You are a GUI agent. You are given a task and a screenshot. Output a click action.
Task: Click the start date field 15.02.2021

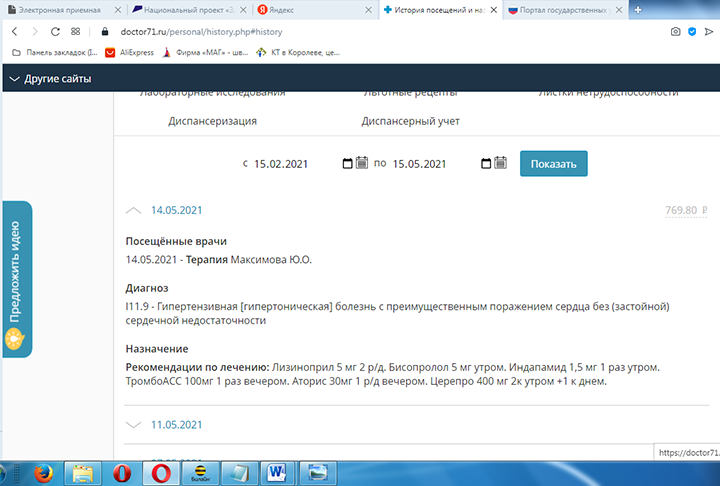280,164
